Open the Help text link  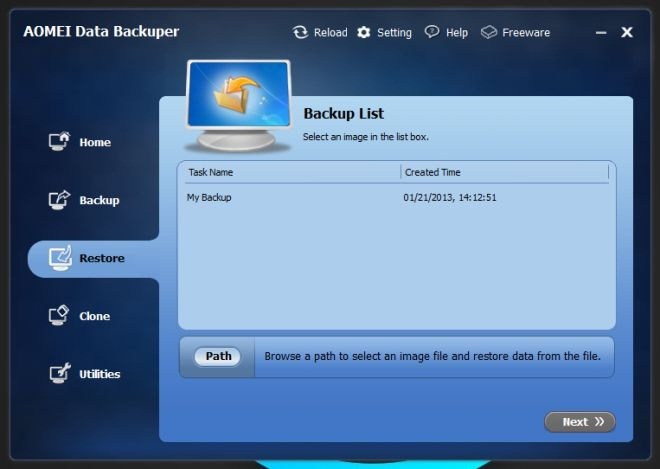click(x=457, y=33)
